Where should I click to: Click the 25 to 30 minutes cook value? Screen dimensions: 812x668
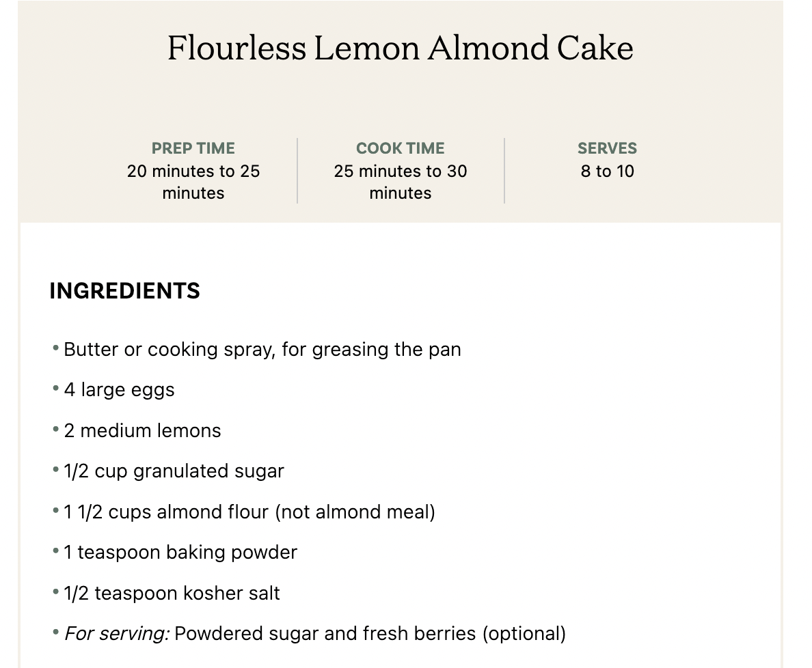[x=400, y=182]
